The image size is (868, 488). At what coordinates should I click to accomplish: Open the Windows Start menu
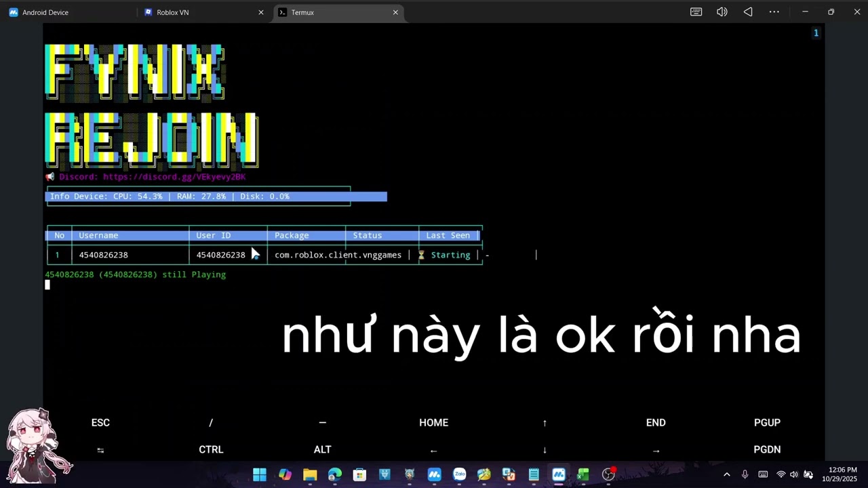point(260,474)
